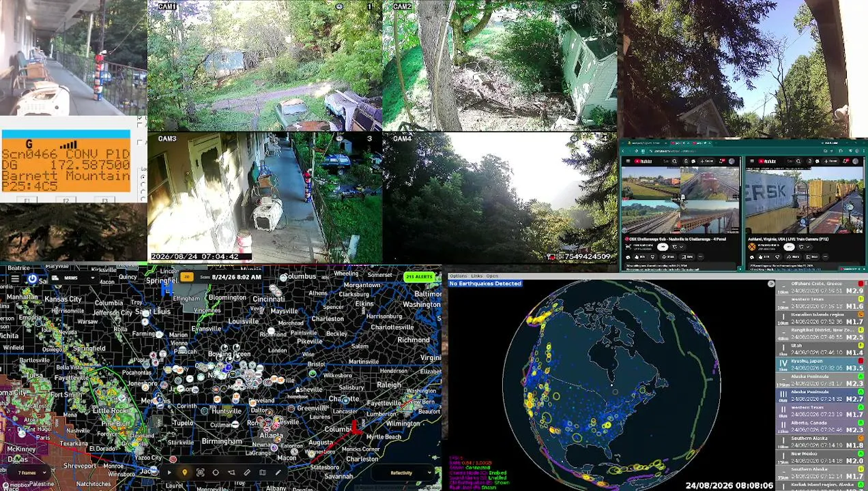Select the Rangitikei District, New Zealand M2.5 entry
This screenshot has height=491, width=868.
click(x=821, y=333)
